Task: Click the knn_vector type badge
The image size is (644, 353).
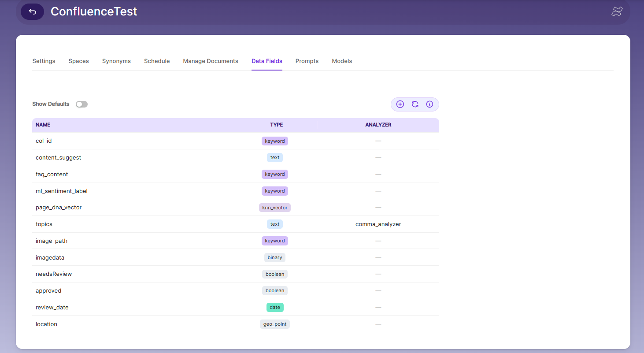Action: (275, 208)
